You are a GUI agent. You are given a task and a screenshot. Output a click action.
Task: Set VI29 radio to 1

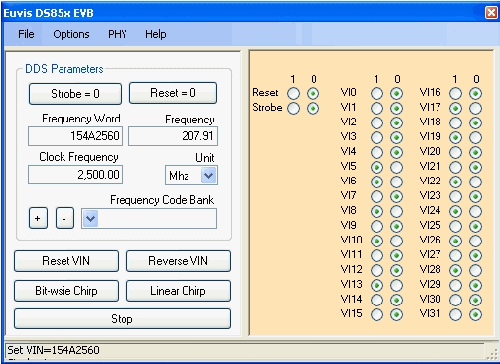[x=456, y=285]
